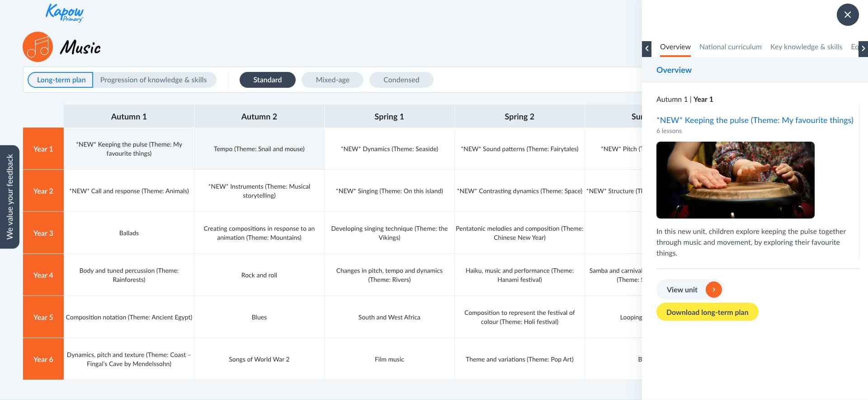This screenshot has height=400, width=868.
Task: Click the Year 5 row header
Action: coord(43,317)
